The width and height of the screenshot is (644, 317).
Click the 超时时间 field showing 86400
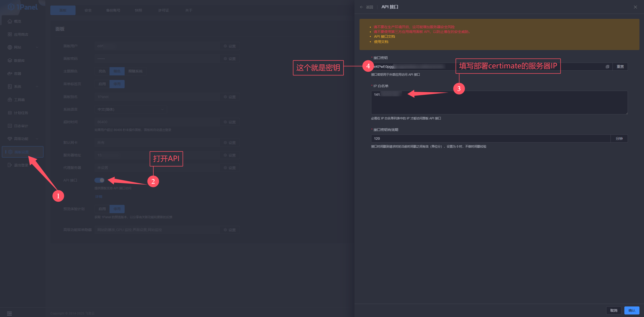tap(157, 122)
